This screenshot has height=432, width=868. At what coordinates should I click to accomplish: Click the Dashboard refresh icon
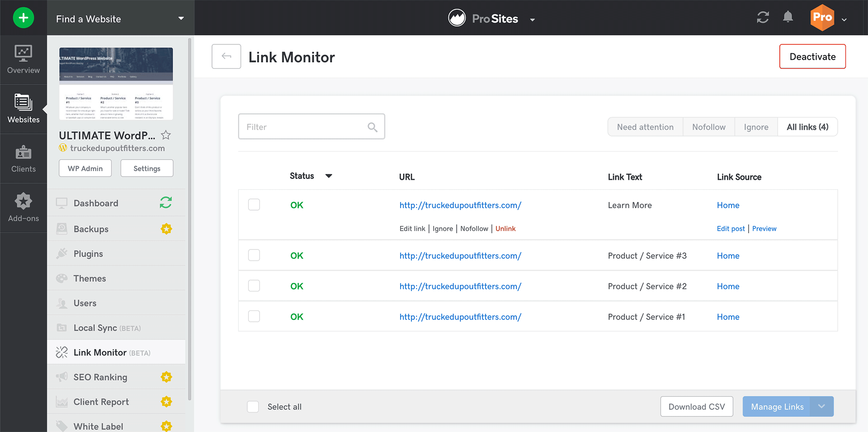(x=166, y=203)
